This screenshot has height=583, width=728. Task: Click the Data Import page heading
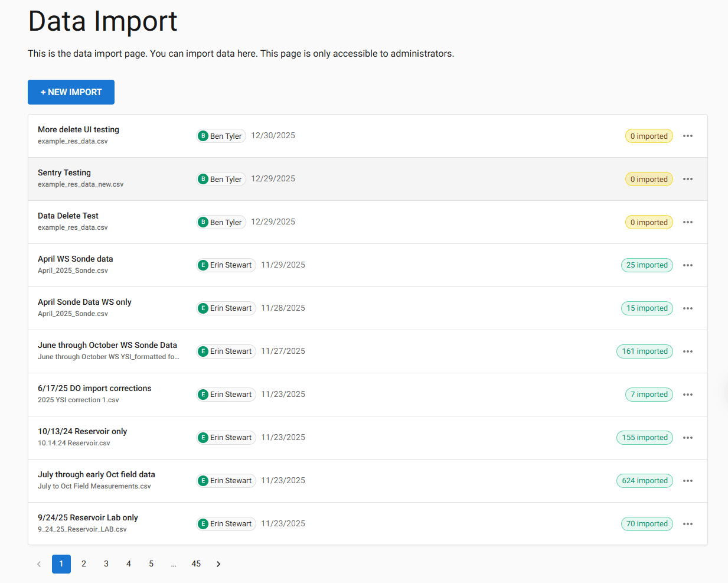[103, 21]
